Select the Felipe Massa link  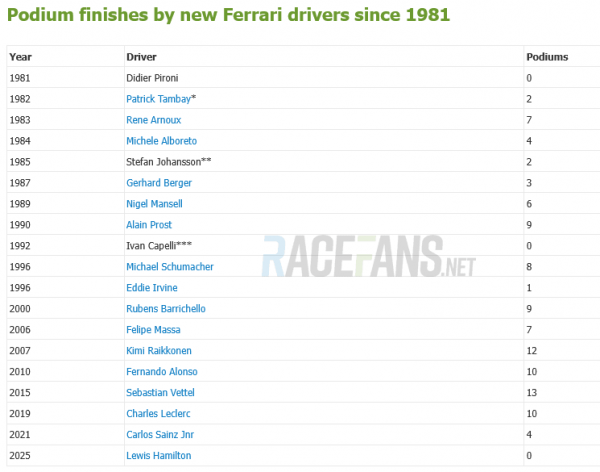click(153, 330)
